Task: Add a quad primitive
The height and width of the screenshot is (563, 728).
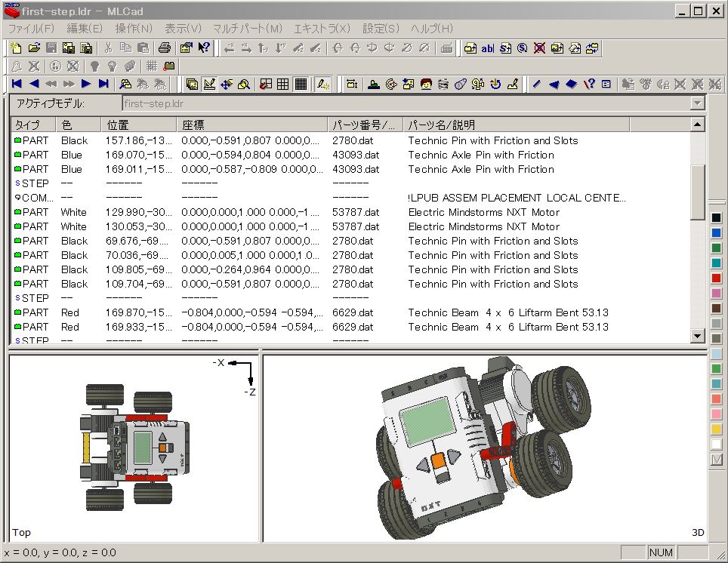Action: coord(572,84)
